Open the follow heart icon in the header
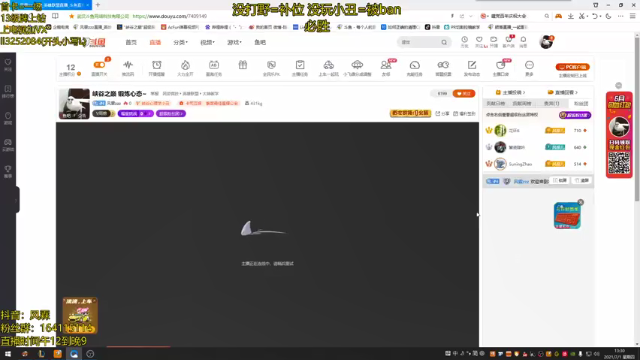The image size is (640, 360). [x=479, y=40]
